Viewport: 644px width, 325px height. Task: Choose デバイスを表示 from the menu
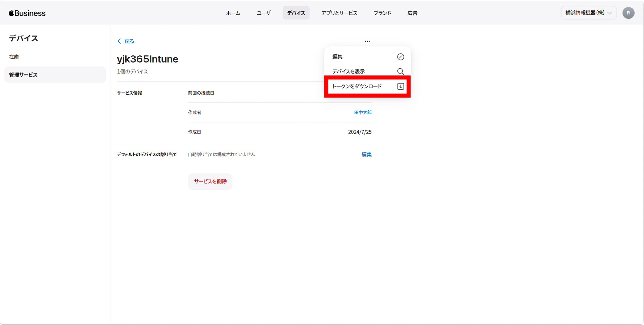pos(368,71)
